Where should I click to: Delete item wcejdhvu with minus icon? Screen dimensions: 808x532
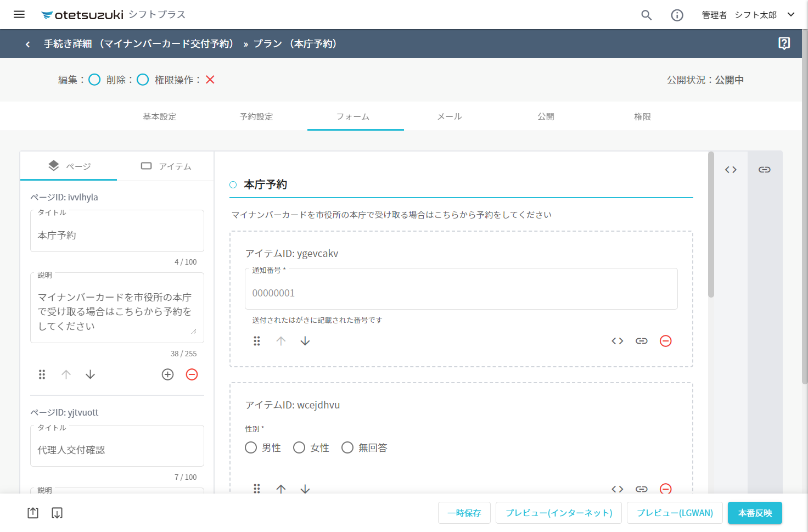coord(666,489)
